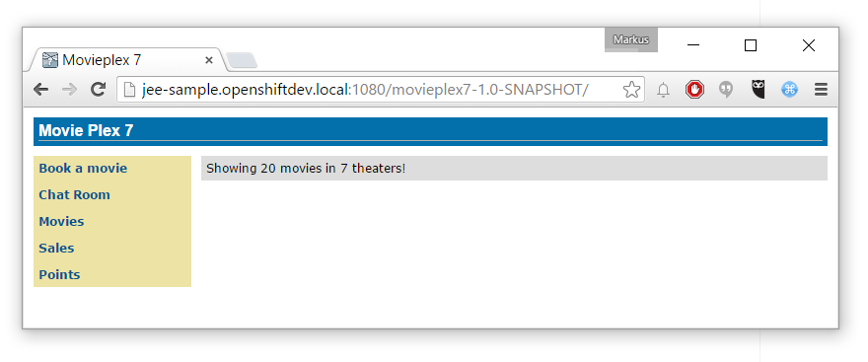Close the Chrome window
Screen dimensions: 868x362
809,45
